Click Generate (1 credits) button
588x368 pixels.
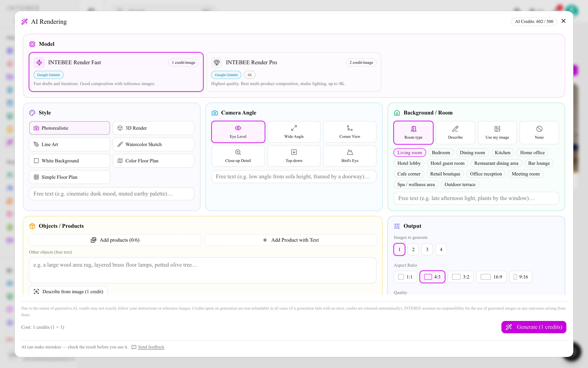pos(534,327)
